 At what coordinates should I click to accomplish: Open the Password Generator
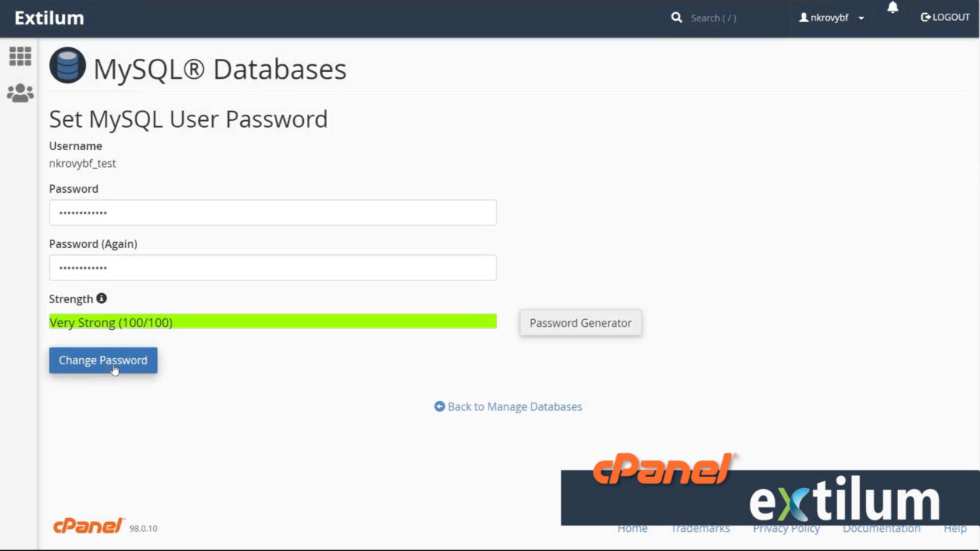(580, 322)
